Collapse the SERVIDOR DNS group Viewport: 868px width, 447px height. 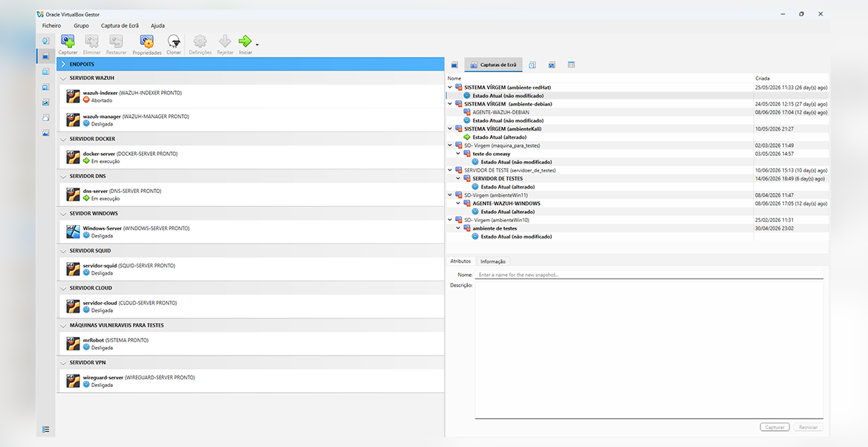[63, 176]
